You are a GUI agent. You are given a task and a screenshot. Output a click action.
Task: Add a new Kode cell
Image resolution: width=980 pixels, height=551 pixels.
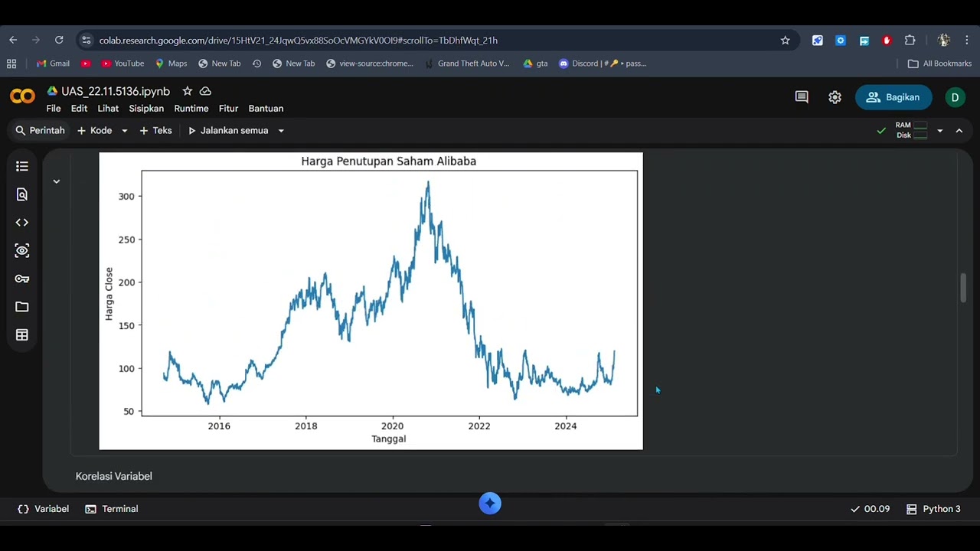coord(95,131)
